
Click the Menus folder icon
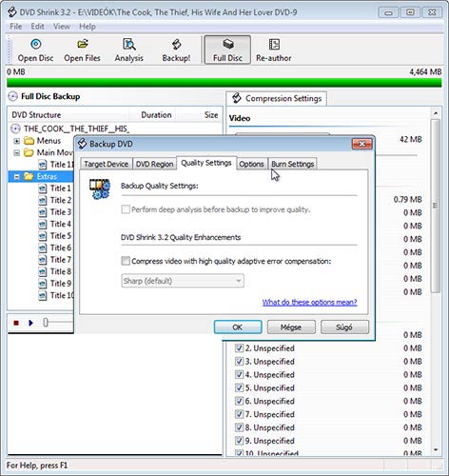[29, 141]
